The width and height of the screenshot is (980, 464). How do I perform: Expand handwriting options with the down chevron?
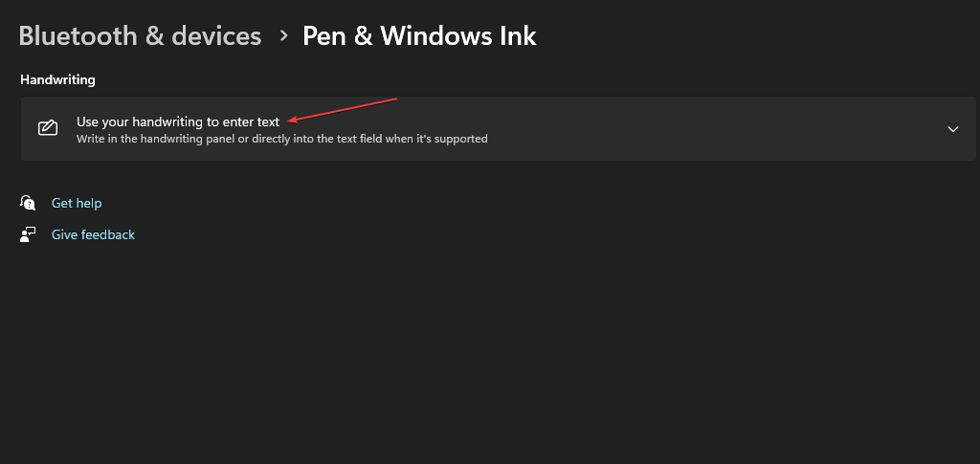(x=952, y=129)
